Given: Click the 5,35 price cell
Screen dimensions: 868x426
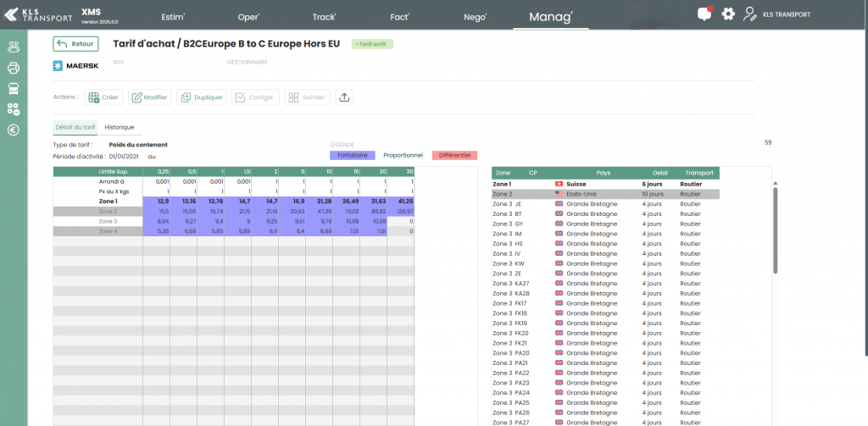Looking at the screenshot, I should tap(157, 231).
